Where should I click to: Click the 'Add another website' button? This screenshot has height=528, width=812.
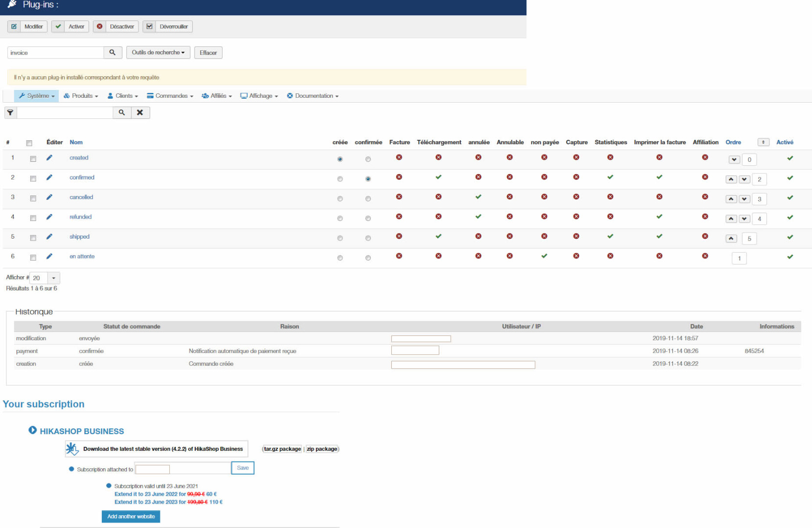[131, 516]
